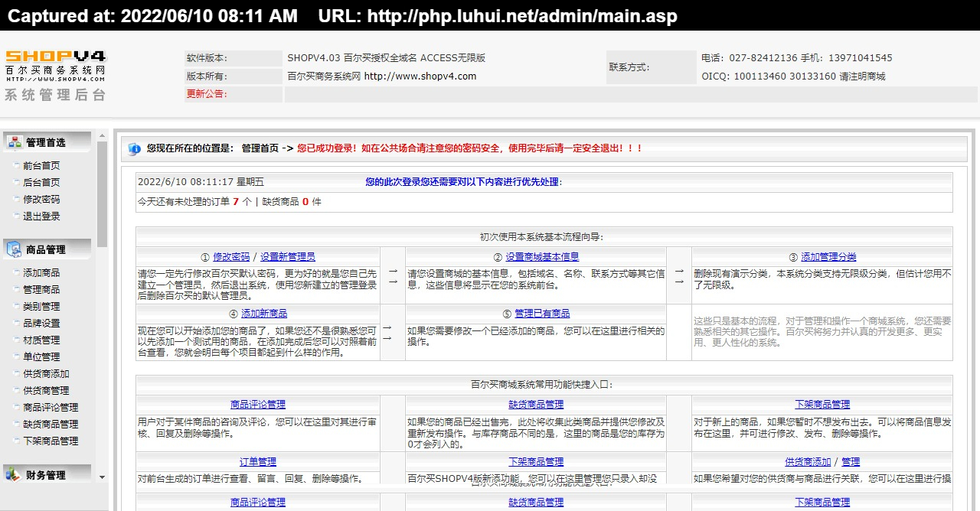Image resolution: width=980 pixels, height=511 pixels.
Task: Click the 百尔买商城系统常用功能快捷入口 heading
Action: point(541,384)
